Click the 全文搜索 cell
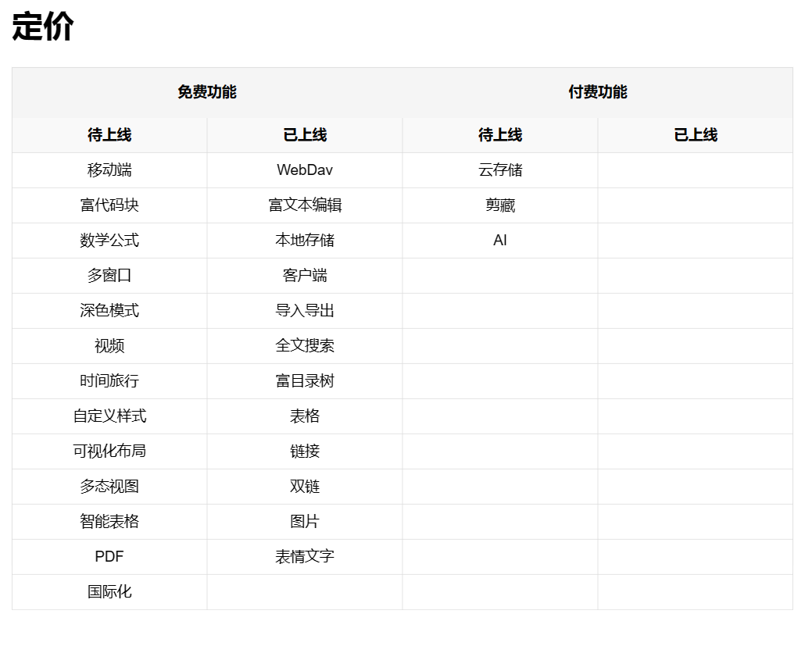Viewport: 812px width, 671px height. tap(305, 346)
